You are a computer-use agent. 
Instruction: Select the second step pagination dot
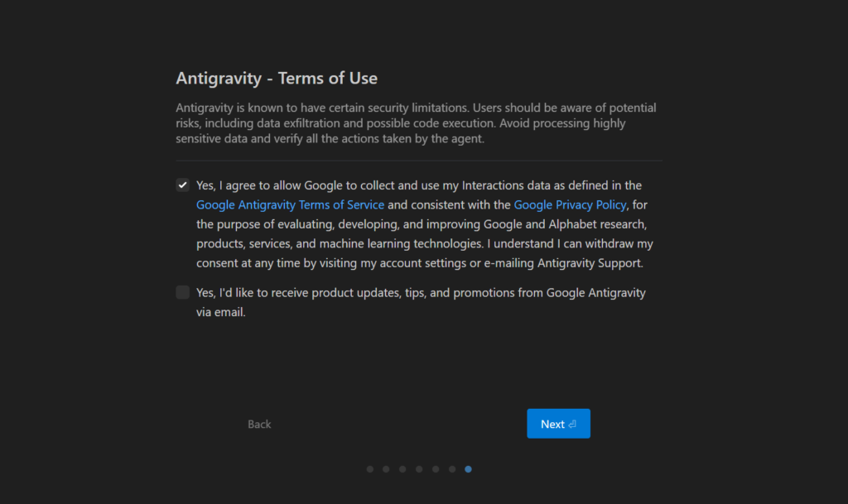386,469
